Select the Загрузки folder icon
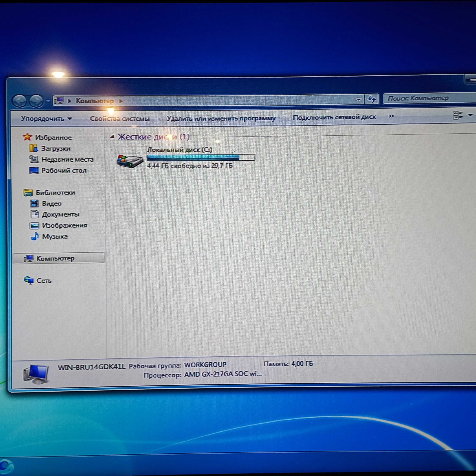Viewport: 476px width, 476px height. click(33, 148)
